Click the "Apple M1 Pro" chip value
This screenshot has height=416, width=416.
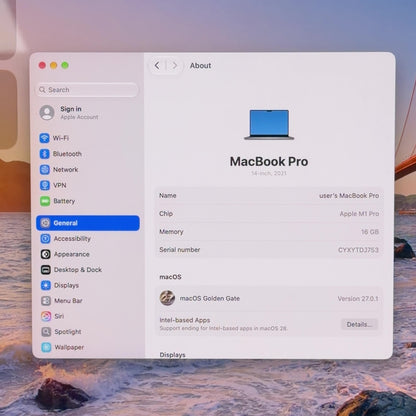click(x=359, y=214)
